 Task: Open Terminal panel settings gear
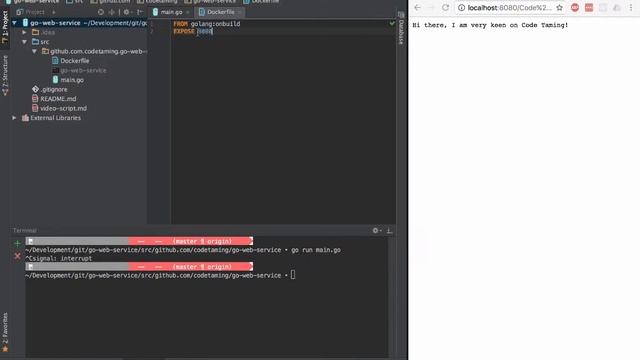376,231
